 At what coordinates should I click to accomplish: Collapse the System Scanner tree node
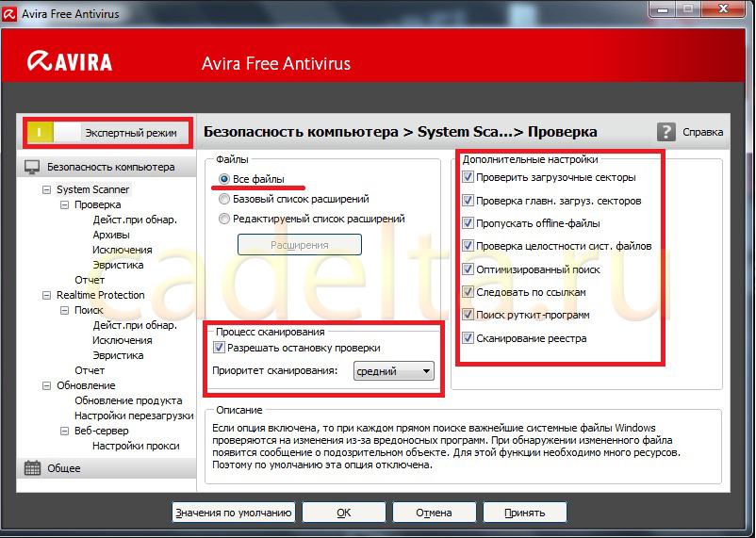46,190
